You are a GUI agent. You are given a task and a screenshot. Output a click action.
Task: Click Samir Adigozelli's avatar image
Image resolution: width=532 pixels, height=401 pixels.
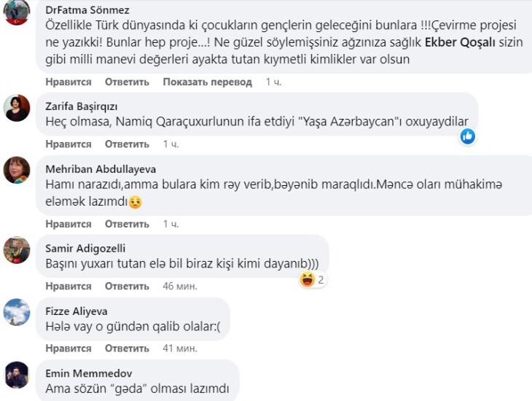coord(17,250)
